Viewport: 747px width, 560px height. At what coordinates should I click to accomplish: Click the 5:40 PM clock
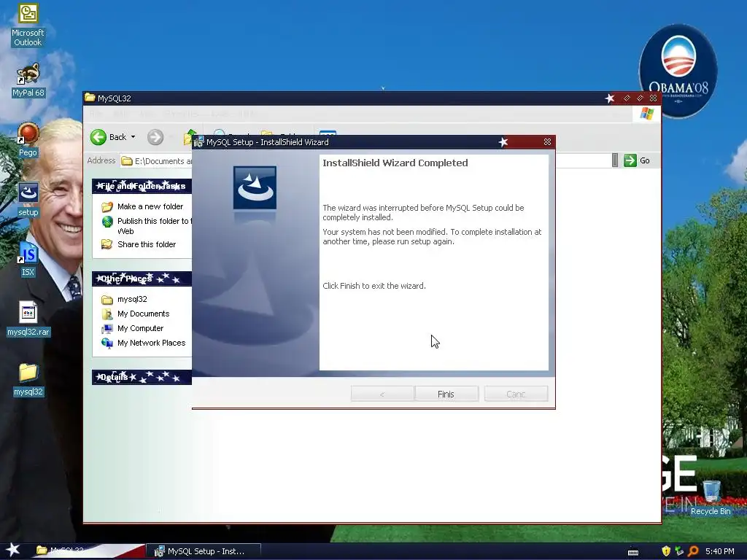coord(720,551)
